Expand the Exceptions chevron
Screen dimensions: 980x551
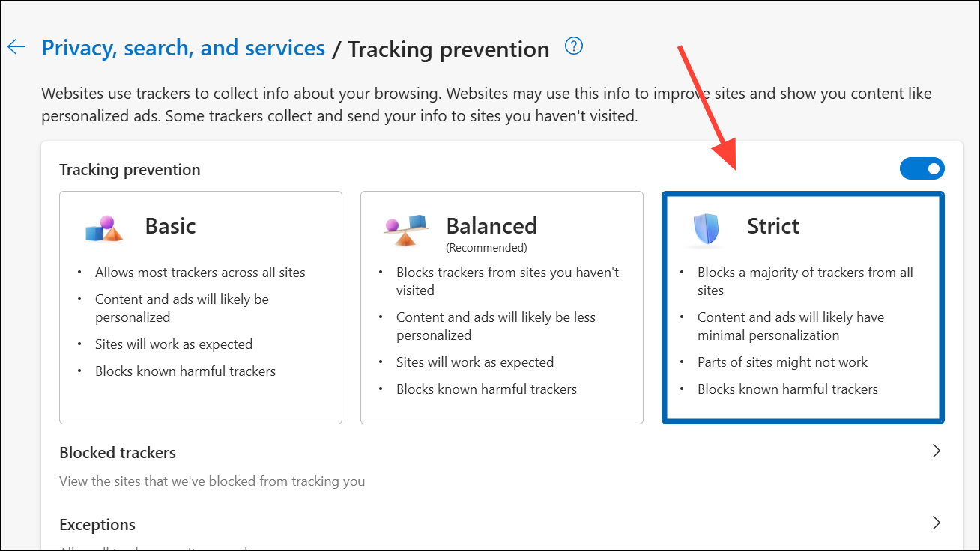click(936, 523)
